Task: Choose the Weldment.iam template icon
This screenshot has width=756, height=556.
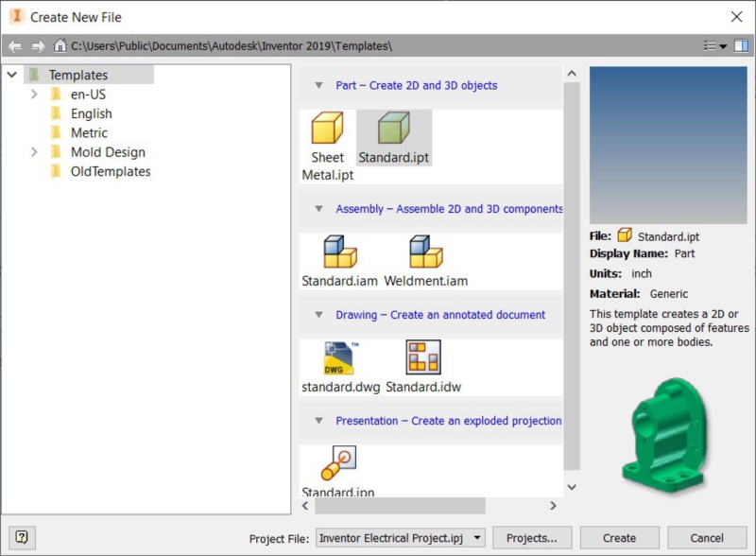Action: (425, 252)
